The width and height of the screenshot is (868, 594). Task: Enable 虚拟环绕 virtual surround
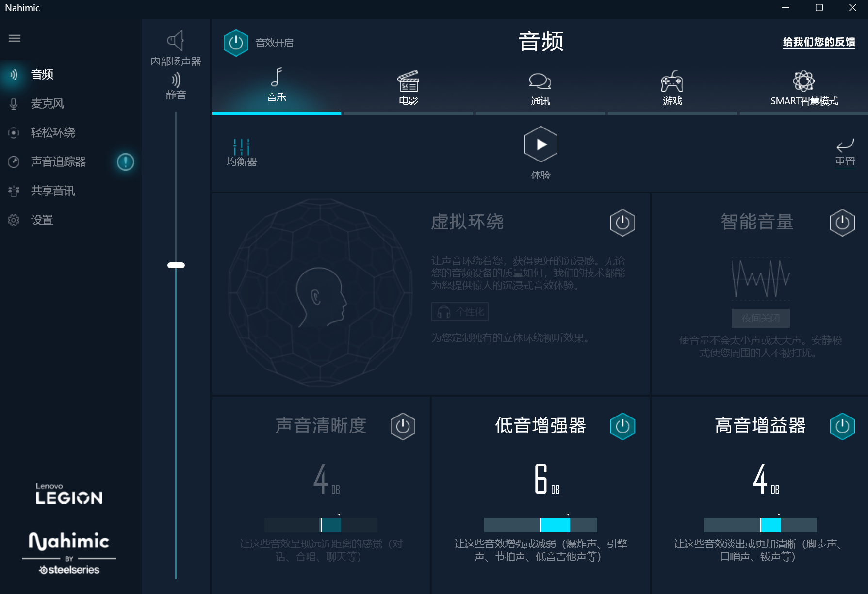(x=622, y=223)
